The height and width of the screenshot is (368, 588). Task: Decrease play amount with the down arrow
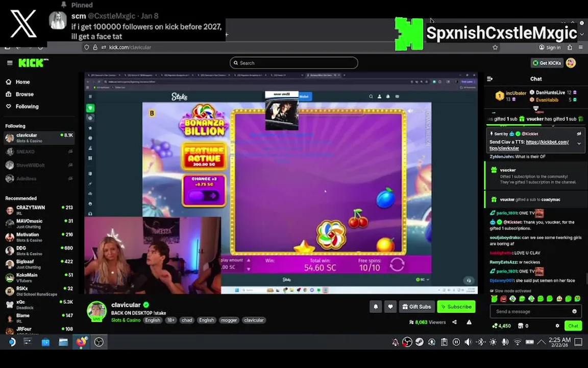coord(248,269)
